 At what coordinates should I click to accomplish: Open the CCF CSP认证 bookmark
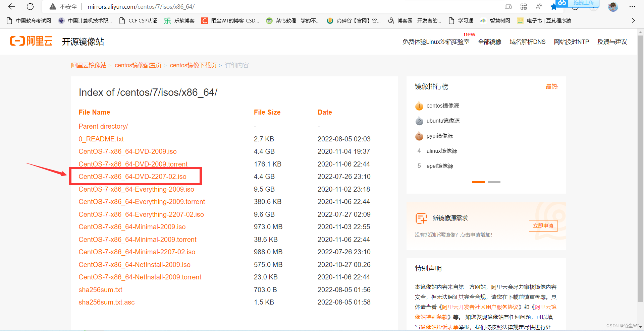point(138,21)
